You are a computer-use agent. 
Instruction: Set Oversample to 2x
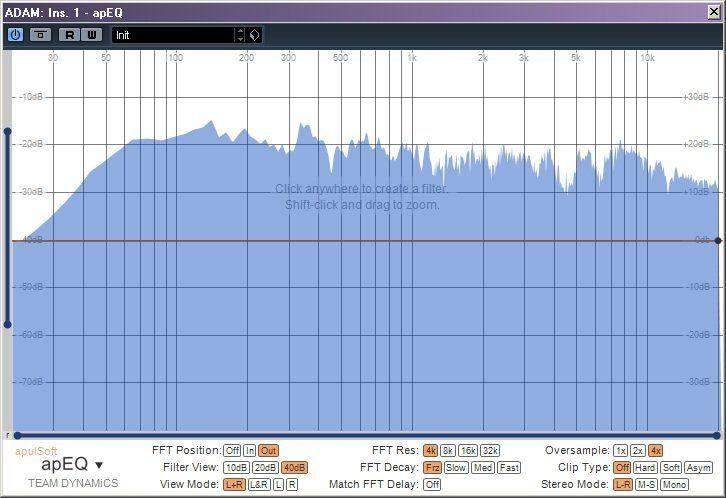[638, 451]
